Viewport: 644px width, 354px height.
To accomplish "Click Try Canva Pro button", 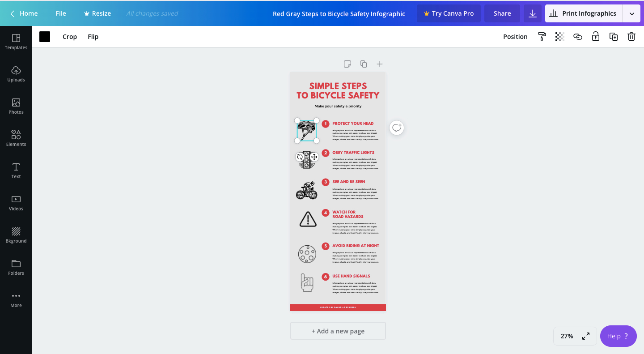I will (449, 13).
